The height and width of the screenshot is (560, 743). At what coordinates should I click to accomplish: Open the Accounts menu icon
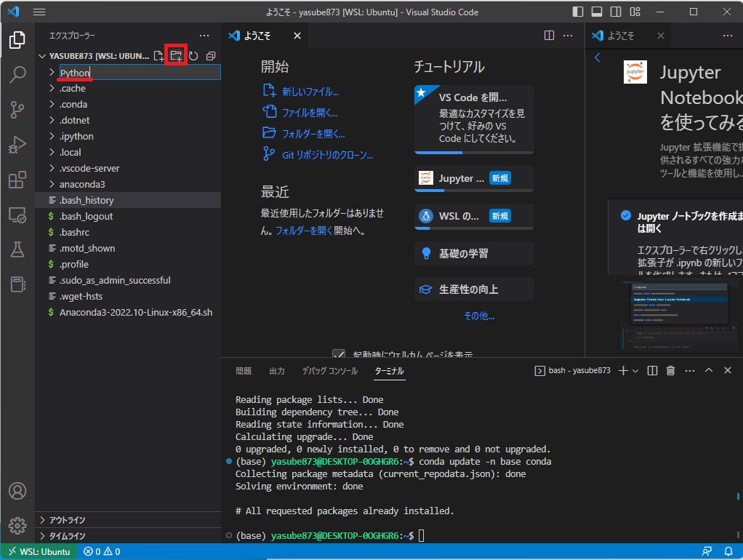point(17,491)
